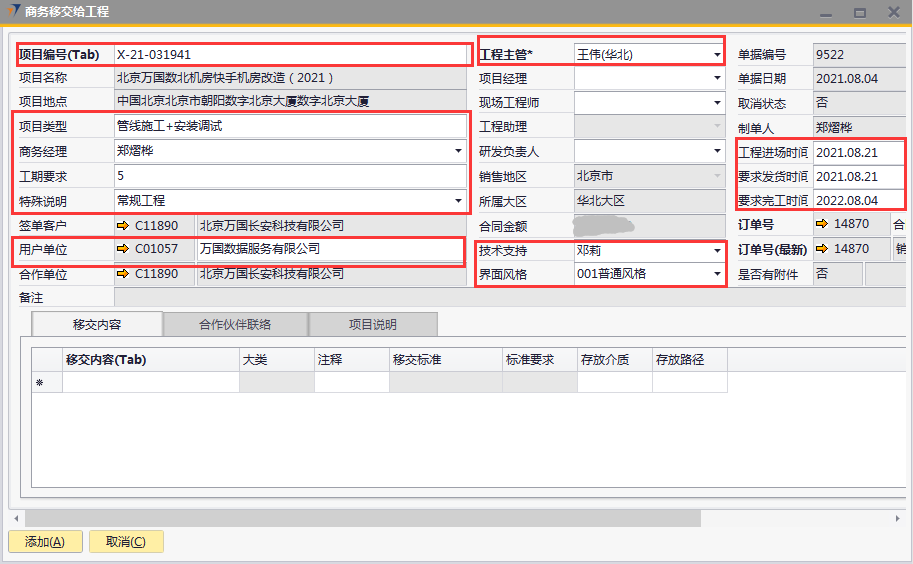Screen dimensions: 913x564
Task: Open the 订单号 14870 link arrow
Action: click(x=822, y=225)
